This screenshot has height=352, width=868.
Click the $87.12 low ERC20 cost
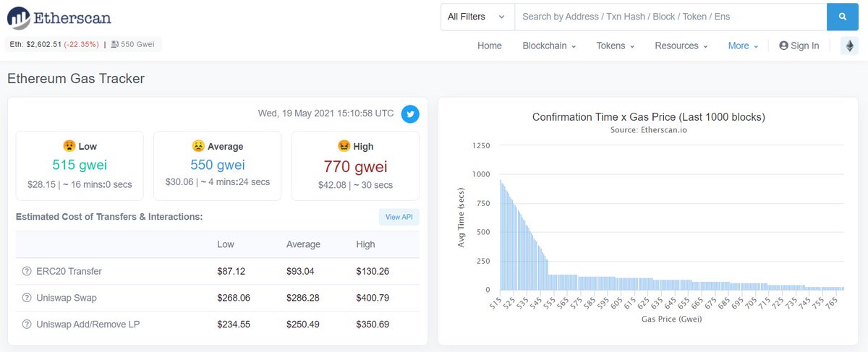click(x=231, y=272)
